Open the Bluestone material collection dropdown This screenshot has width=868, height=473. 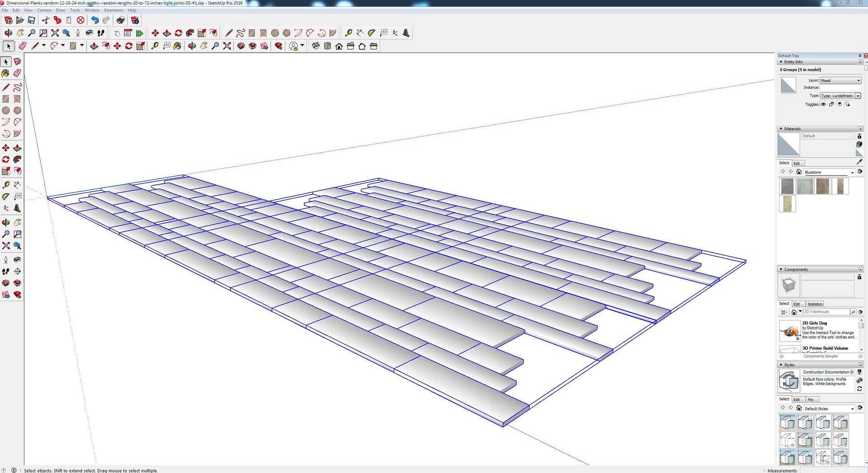pyautogui.click(x=852, y=172)
